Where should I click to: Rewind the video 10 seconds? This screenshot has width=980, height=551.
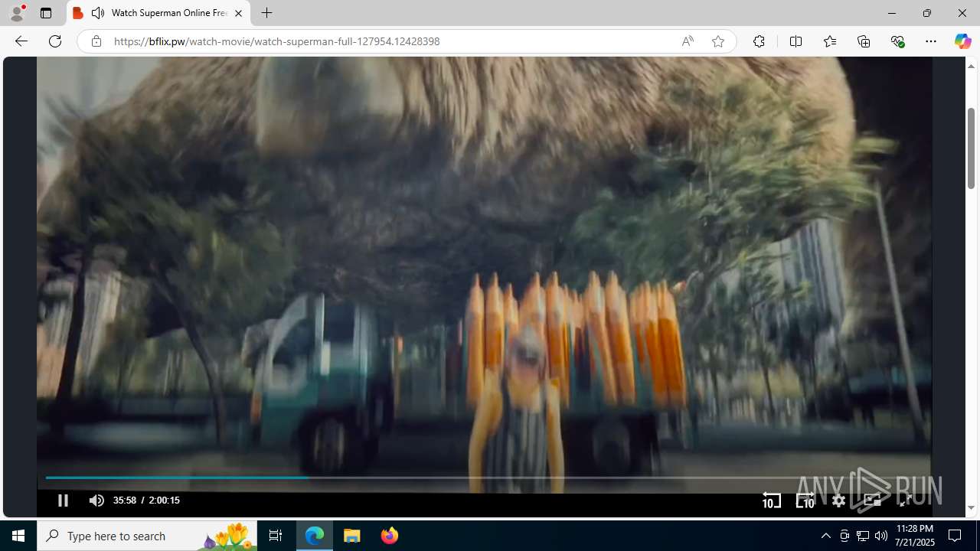pyautogui.click(x=772, y=500)
